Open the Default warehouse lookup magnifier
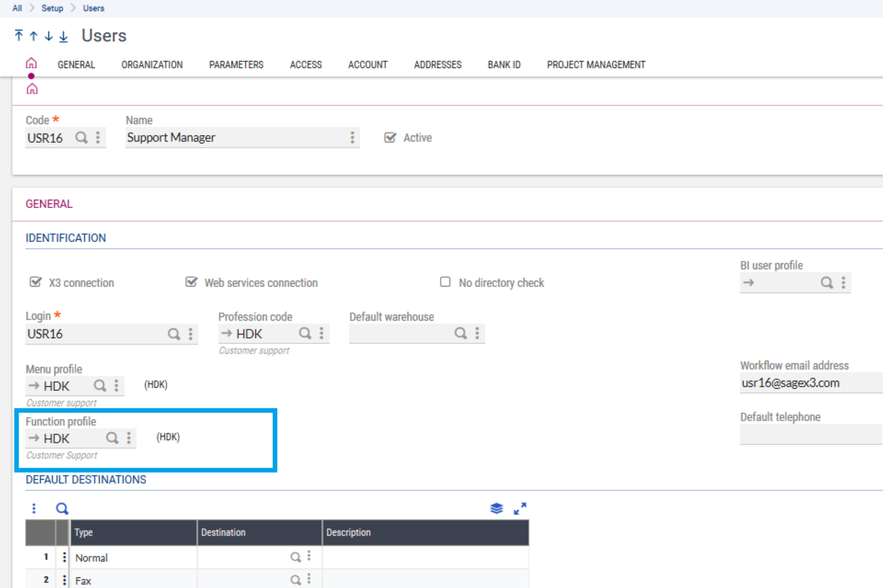Viewport: 883px width, 588px height. pos(460,333)
